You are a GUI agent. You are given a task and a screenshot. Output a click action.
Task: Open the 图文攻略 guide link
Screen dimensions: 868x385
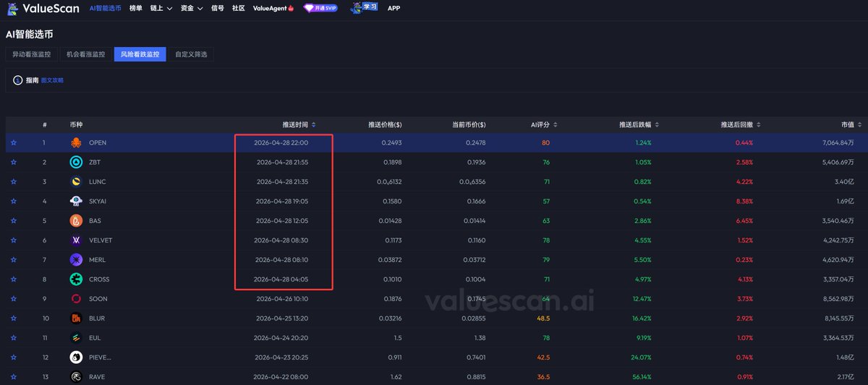click(x=52, y=80)
